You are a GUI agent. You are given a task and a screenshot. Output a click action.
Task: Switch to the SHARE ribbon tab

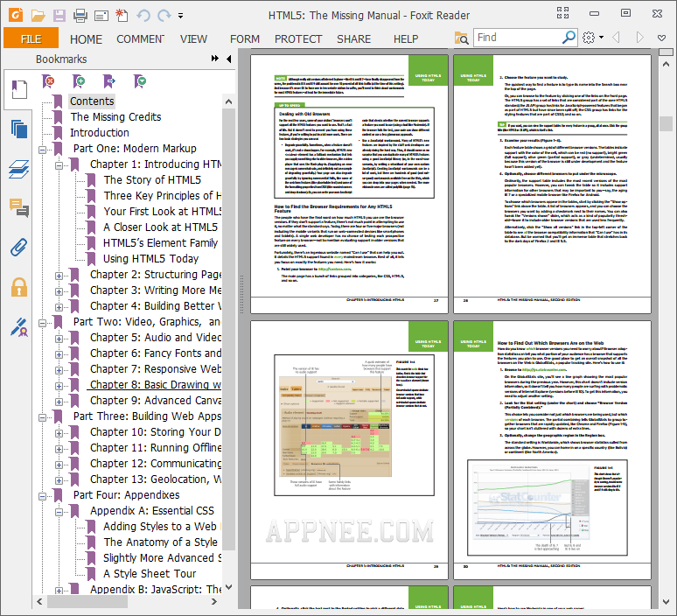(x=353, y=39)
